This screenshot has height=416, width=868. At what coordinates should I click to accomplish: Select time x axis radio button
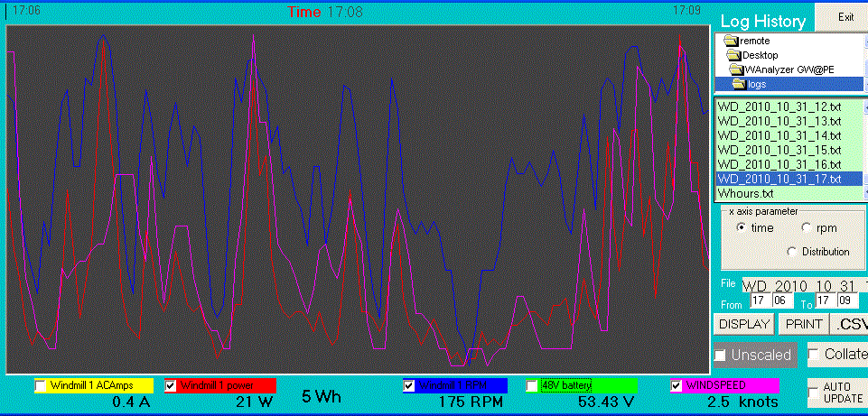tap(742, 228)
